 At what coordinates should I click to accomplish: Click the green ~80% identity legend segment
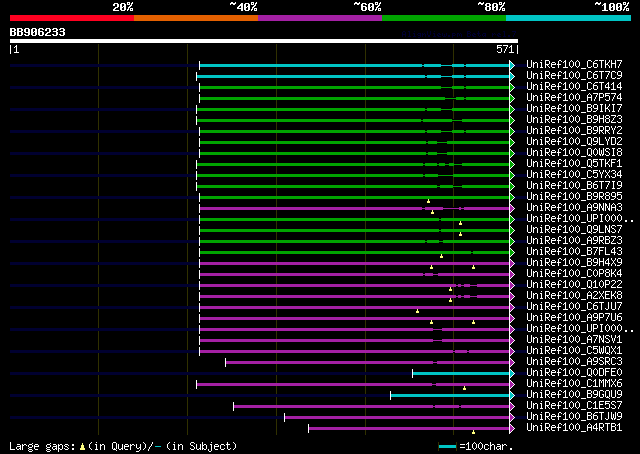coord(444,18)
